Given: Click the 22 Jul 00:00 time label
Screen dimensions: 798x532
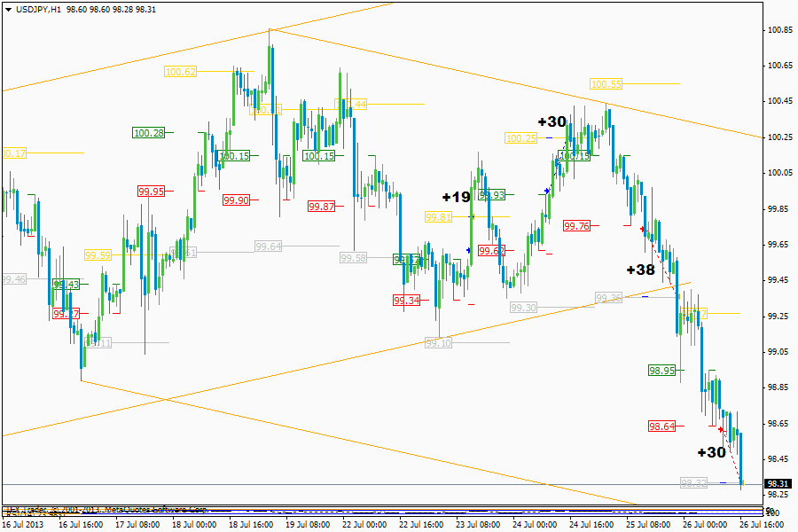Looking at the screenshot, I should tap(364, 524).
